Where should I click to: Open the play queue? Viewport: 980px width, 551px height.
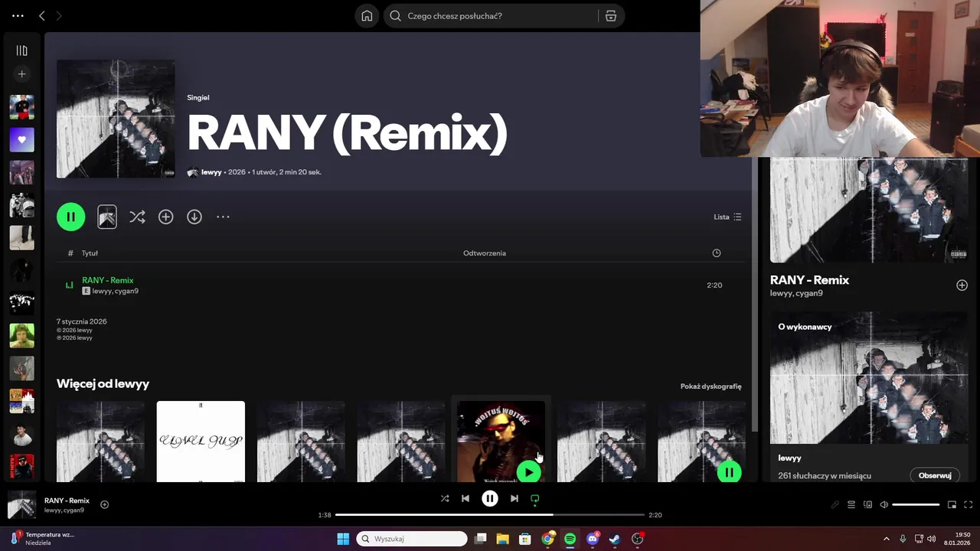[851, 504]
